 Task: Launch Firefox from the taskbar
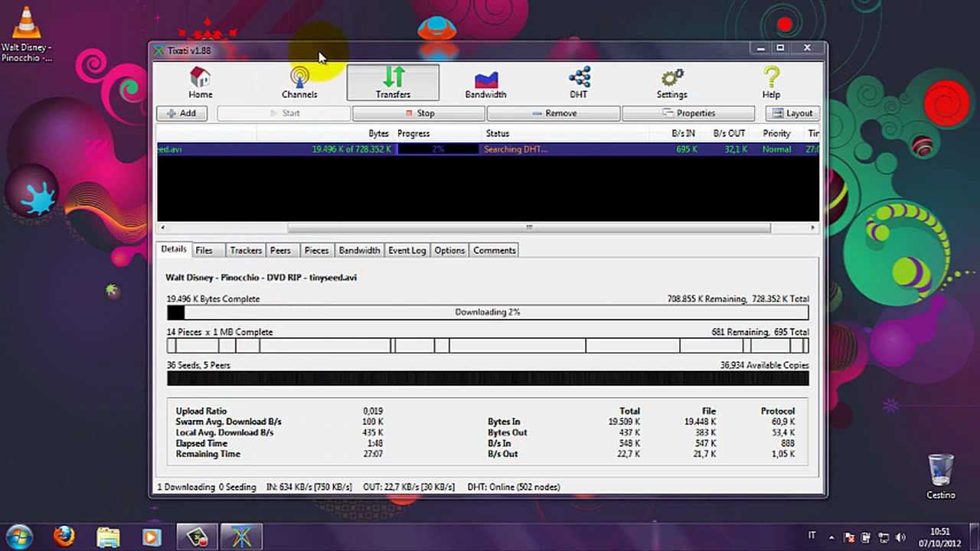pyautogui.click(x=64, y=536)
